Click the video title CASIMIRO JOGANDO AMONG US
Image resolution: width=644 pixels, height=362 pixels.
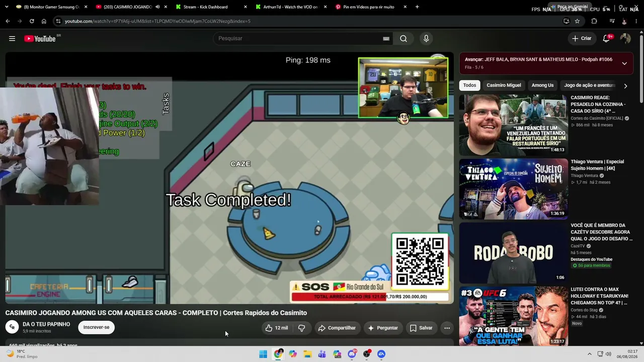click(156, 313)
